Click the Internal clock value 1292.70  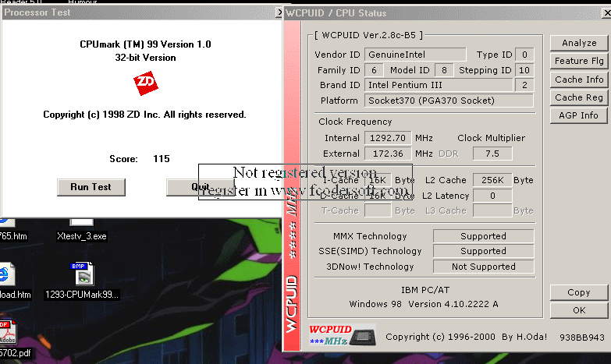pyautogui.click(x=388, y=138)
